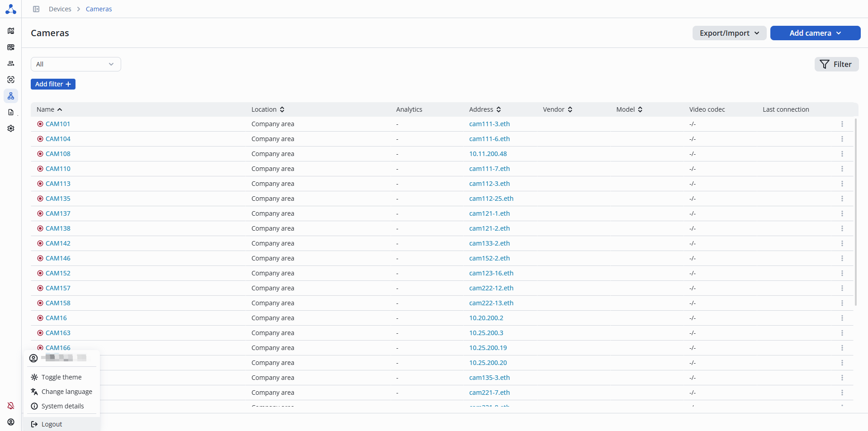
Task: Open the address link 10.11.200.48
Action: tap(488, 154)
